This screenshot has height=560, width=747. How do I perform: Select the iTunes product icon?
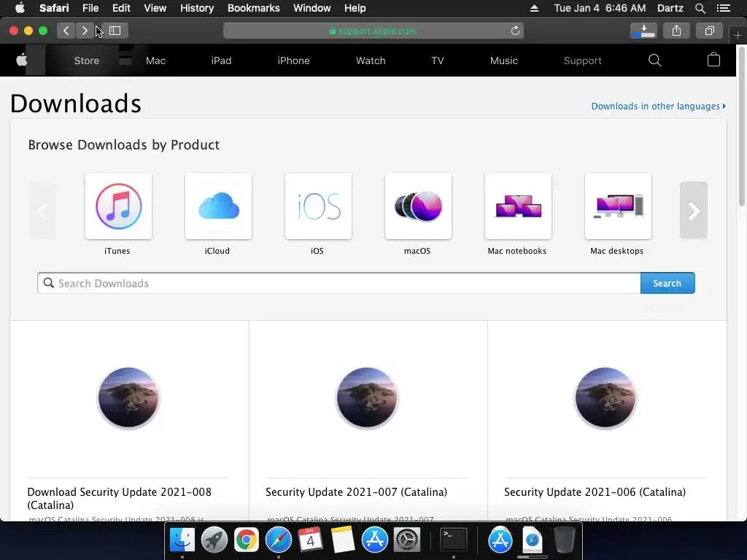click(x=118, y=206)
